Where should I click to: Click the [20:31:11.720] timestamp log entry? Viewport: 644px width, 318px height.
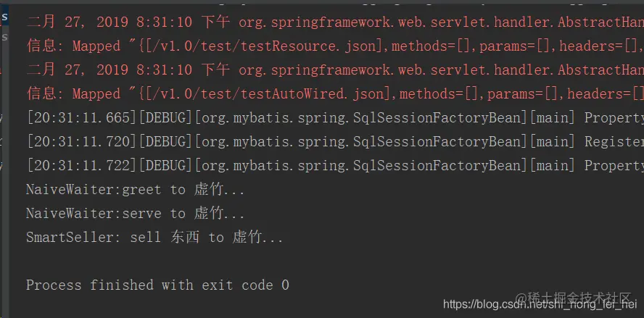click(82, 141)
